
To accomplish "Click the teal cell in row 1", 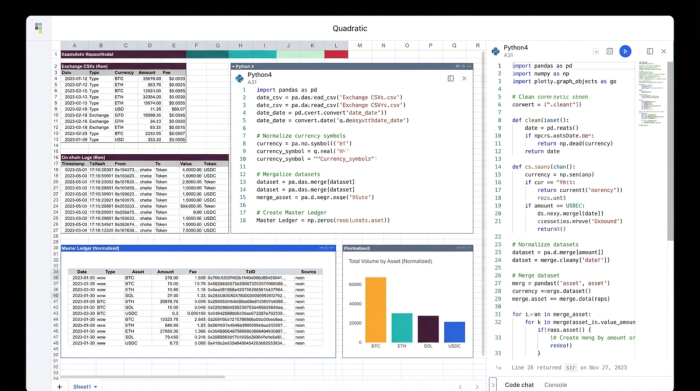I will (x=253, y=54).
